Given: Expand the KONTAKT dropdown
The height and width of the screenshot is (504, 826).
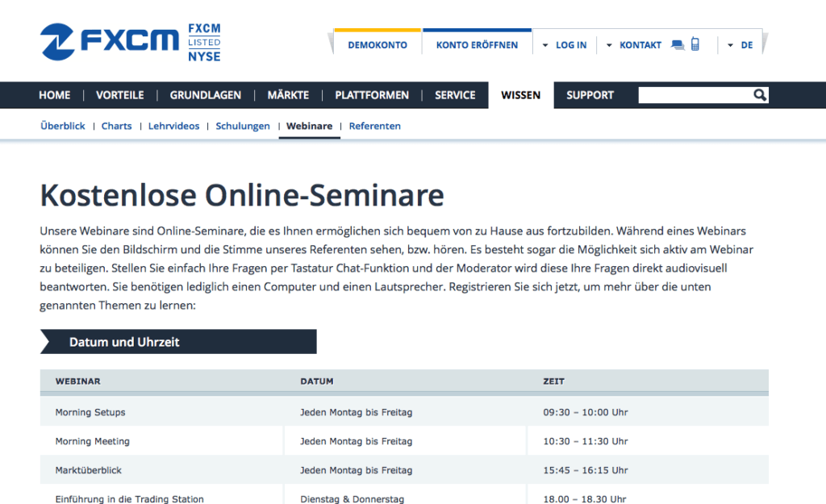Looking at the screenshot, I should click(x=634, y=45).
